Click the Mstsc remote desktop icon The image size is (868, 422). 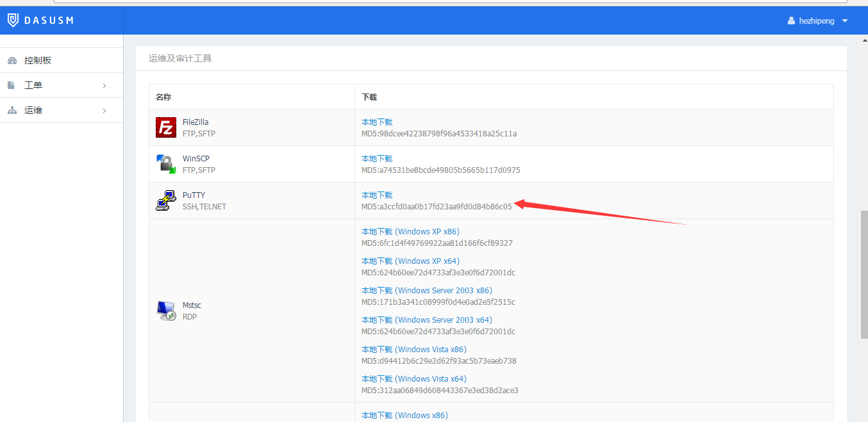[166, 311]
